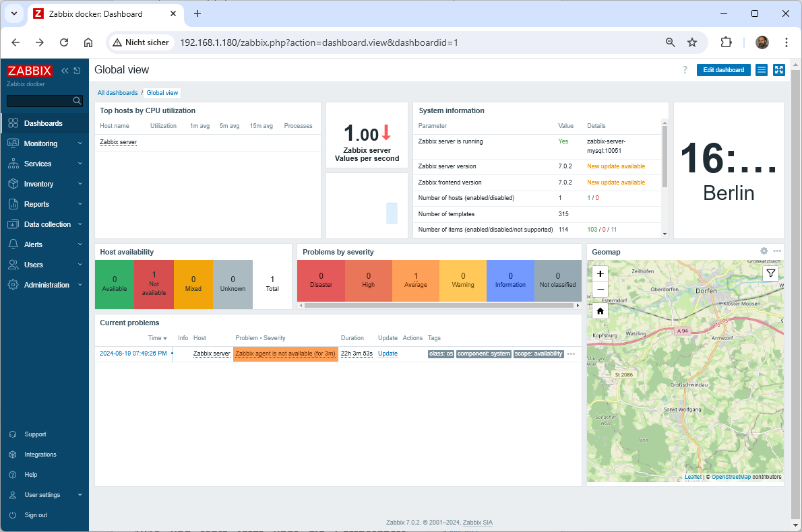802x532 pixels.
Task: Zoom in on the Geomap
Action: tap(600, 273)
